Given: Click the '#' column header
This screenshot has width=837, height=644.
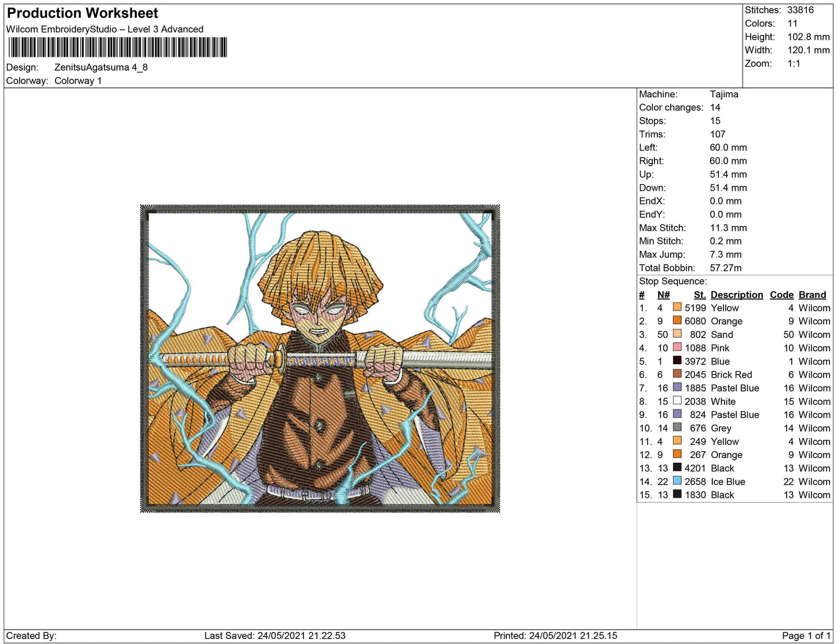Looking at the screenshot, I should (642, 295).
